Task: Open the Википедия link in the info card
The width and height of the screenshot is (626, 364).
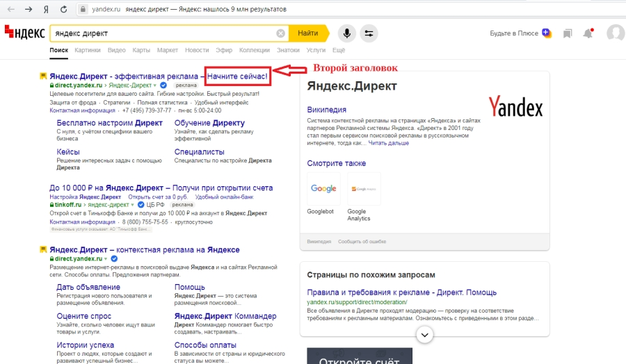Action: pyautogui.click(x=327, y=110)
